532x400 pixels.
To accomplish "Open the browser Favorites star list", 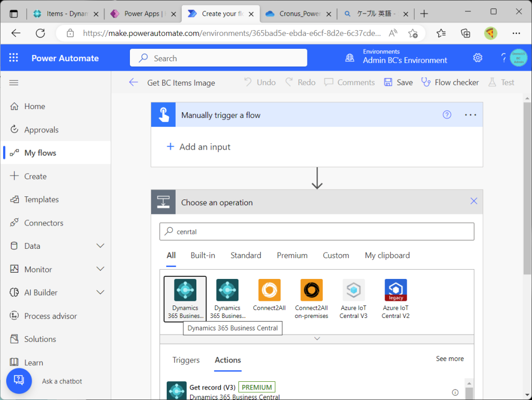I will point(441,33).
